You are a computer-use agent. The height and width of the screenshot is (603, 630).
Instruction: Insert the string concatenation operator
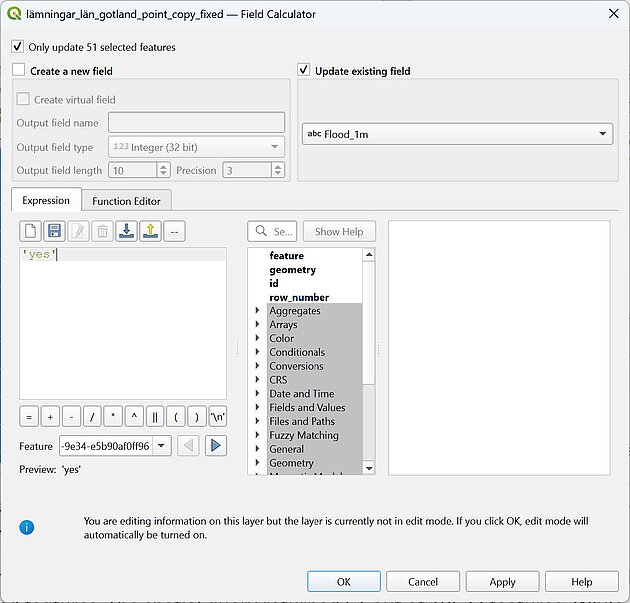pos(155,417)
